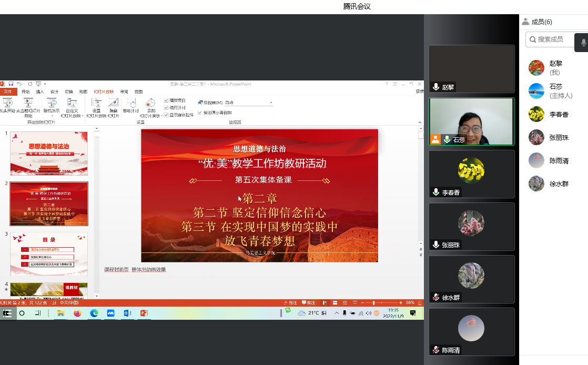Click the Rehearse Timings icon

(x=130, y=104)
